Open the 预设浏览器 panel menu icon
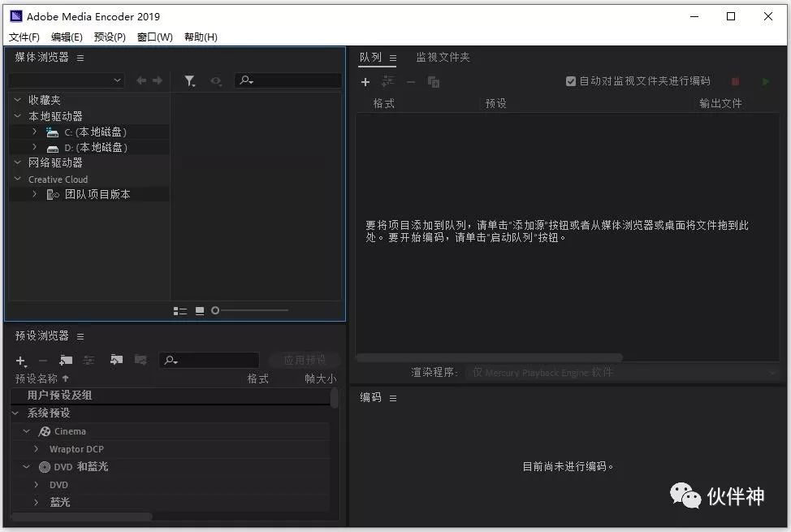This screenshot has height=532, width=791. [x=80, y=336]
